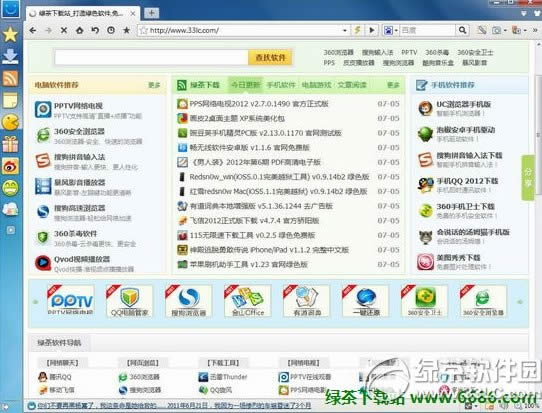Open search engine selector dropdown
The height and width of the screenshot is (413, 542).
click(396, 30)
